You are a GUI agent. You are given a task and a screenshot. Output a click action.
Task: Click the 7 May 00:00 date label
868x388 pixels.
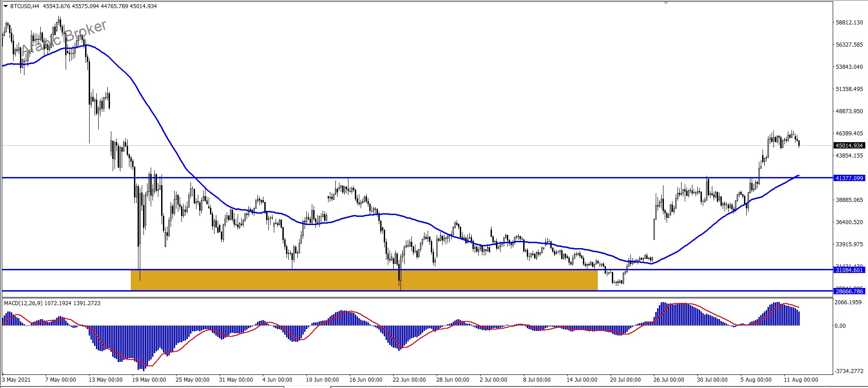tap(61, 380)
